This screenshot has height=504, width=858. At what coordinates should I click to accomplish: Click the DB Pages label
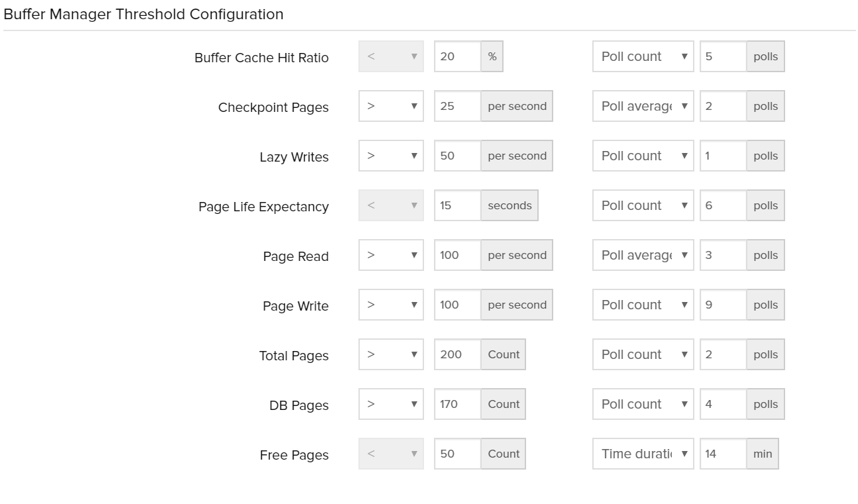299,405
